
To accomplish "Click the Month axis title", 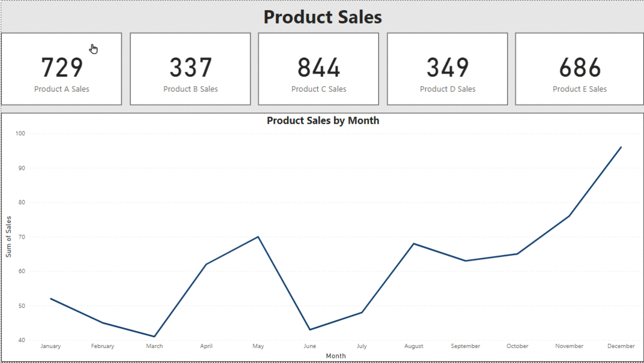I will (x=336, y=355).
